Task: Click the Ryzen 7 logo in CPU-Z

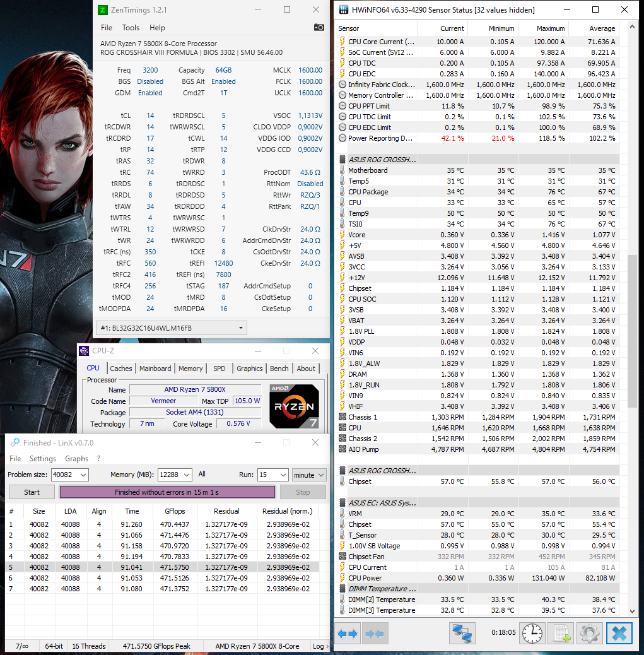Action: pyautogui.click(x=295, y=406)
